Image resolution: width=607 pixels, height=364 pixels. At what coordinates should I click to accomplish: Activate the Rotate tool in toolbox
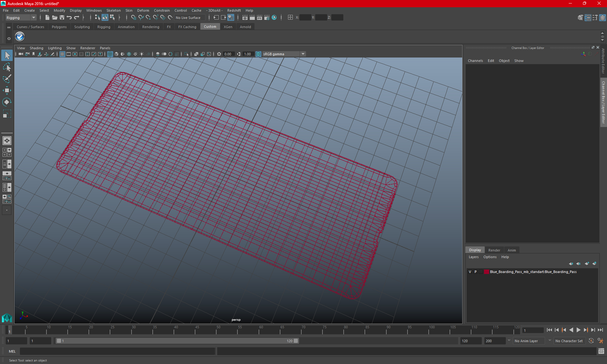click(x=7, y=102)
